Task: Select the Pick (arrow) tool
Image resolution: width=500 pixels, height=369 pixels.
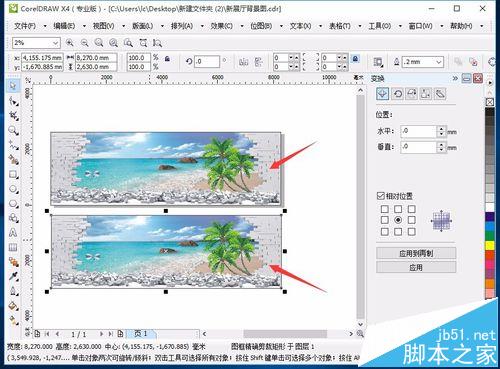Action: click(13, 86)
